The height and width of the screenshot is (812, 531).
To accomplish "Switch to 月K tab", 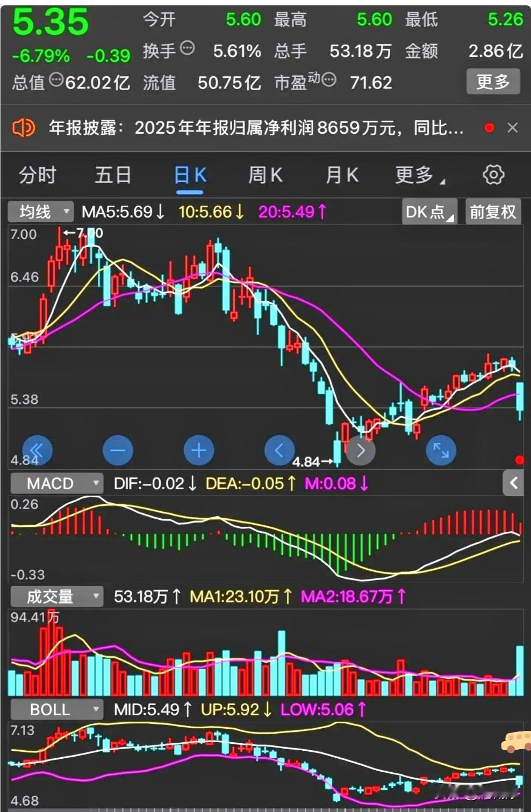I will (342, 175).
